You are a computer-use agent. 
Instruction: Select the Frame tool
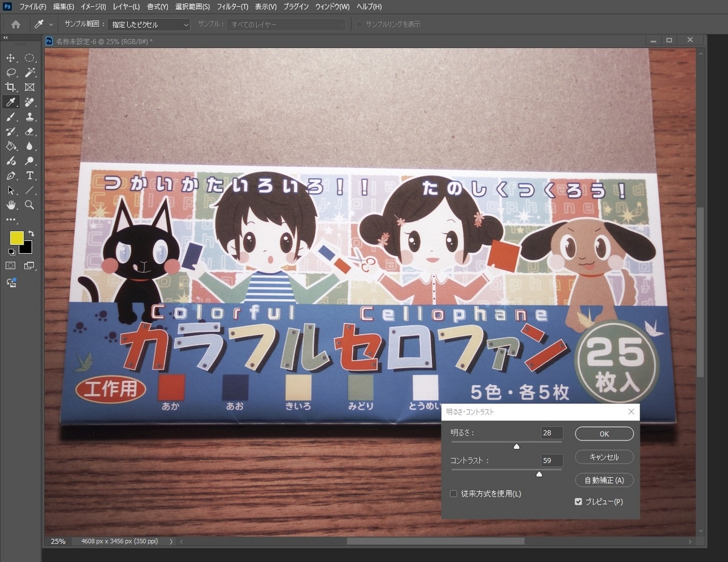coord(30,87)
